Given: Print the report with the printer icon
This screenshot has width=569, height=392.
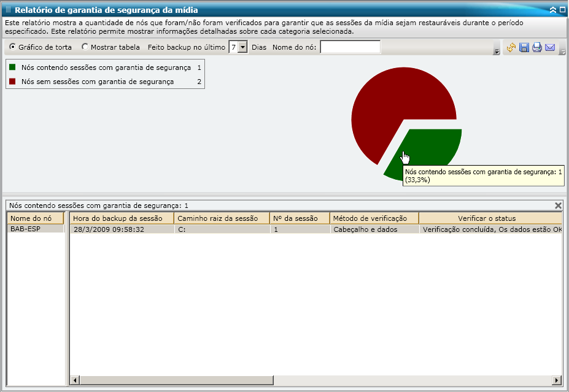Looking at the screenshot, I should tap(537, 47).
